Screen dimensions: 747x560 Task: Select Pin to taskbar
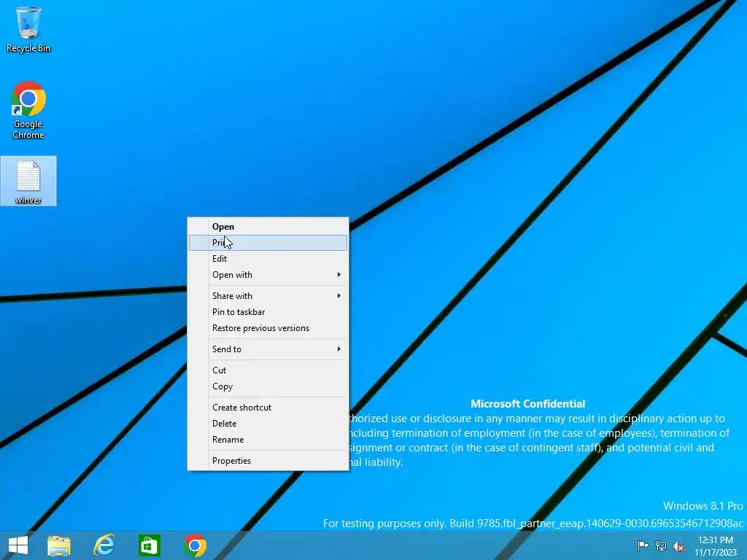click(x=268, y=312)
